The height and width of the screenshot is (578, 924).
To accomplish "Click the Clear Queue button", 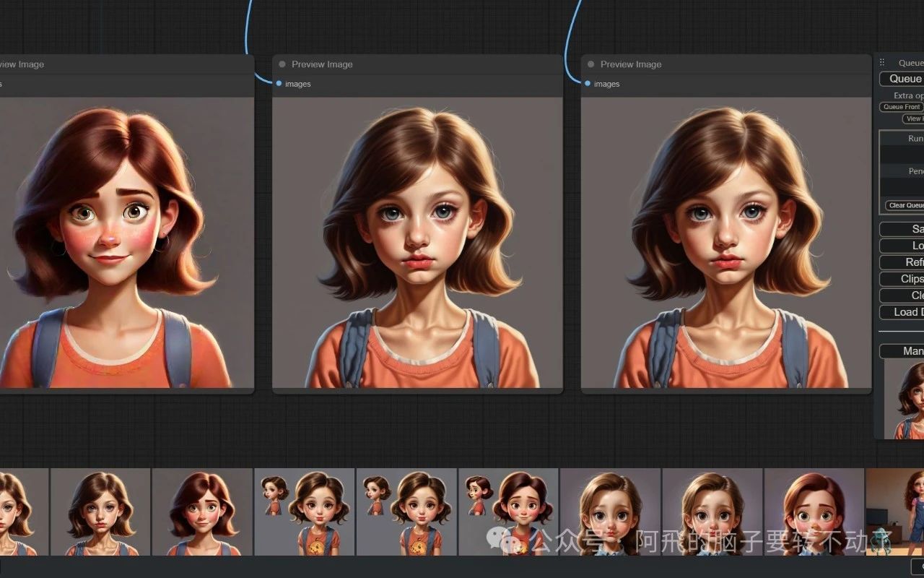I will click(x=905, y=205).
